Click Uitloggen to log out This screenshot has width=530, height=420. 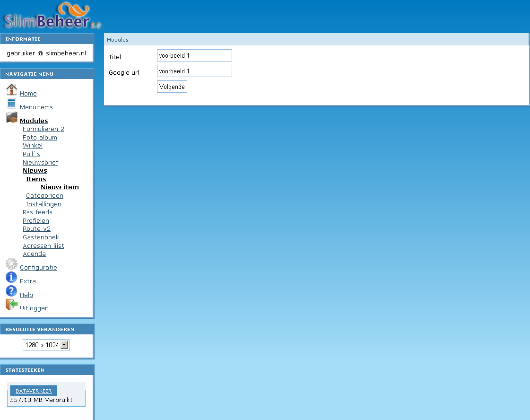pos(34,308)
